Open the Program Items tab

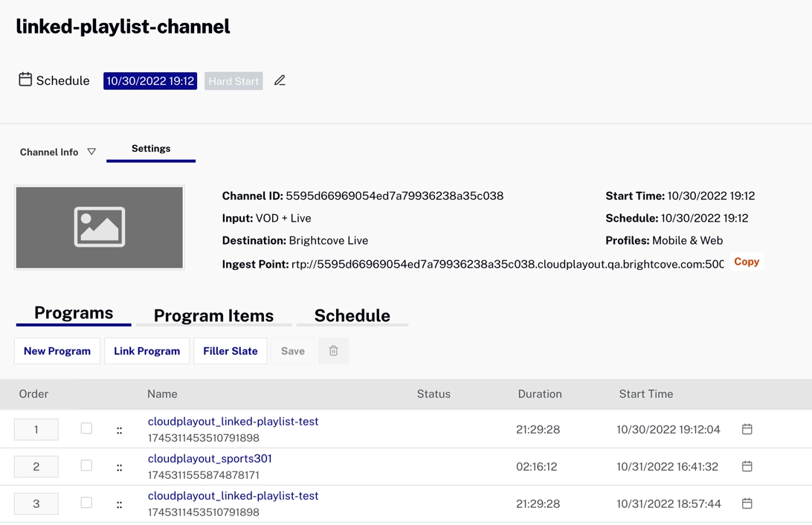[213, 315]
